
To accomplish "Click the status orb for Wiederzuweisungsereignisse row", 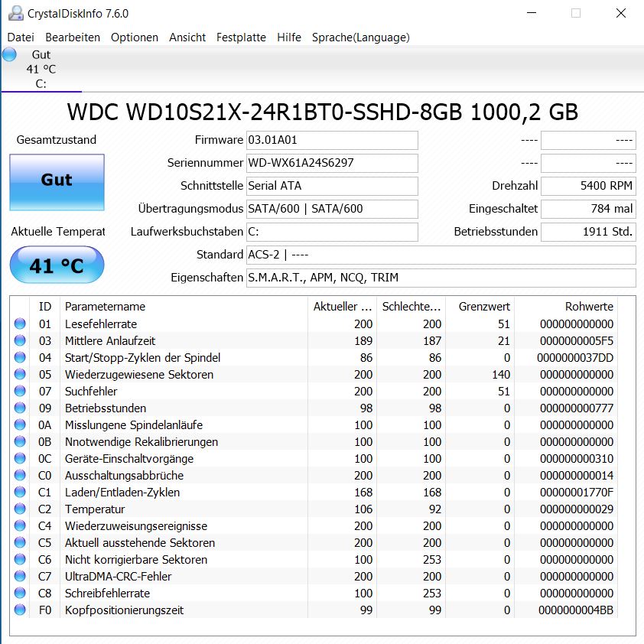I will pos(20,525).
